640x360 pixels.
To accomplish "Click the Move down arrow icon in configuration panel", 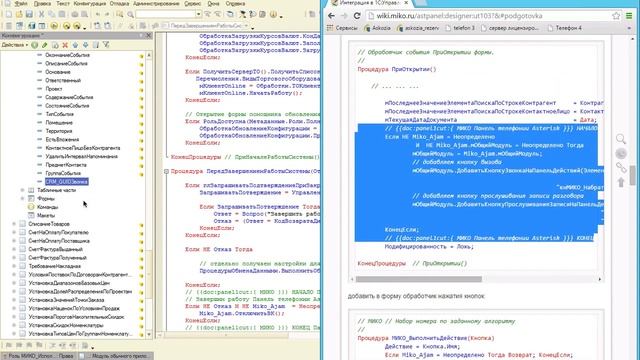I will (85, 45).
